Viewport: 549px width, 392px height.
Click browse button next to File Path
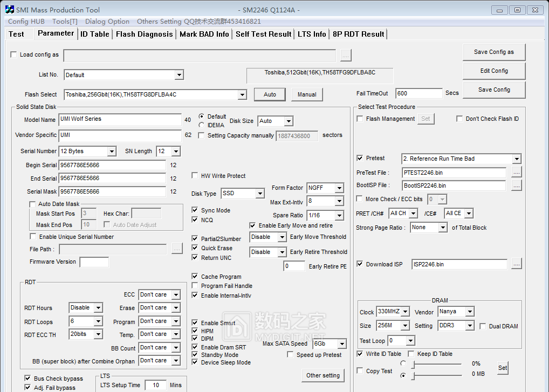[177, 249]
